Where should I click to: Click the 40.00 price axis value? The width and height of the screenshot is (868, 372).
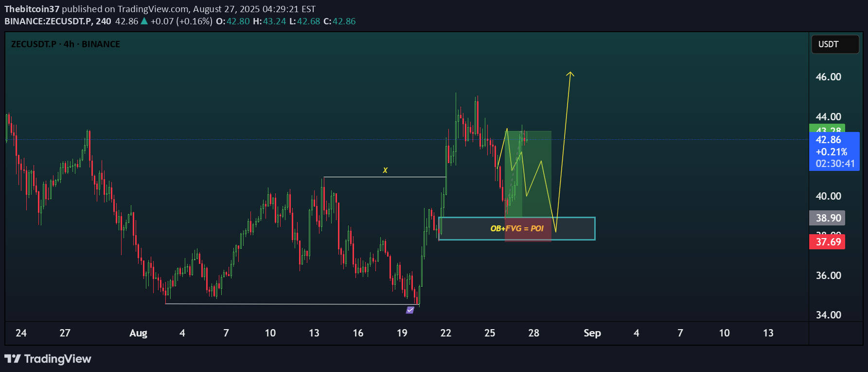828,196
